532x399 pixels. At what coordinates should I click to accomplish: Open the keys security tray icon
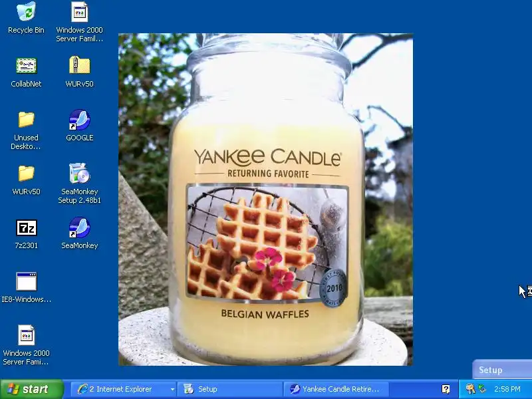coord(470,389)
